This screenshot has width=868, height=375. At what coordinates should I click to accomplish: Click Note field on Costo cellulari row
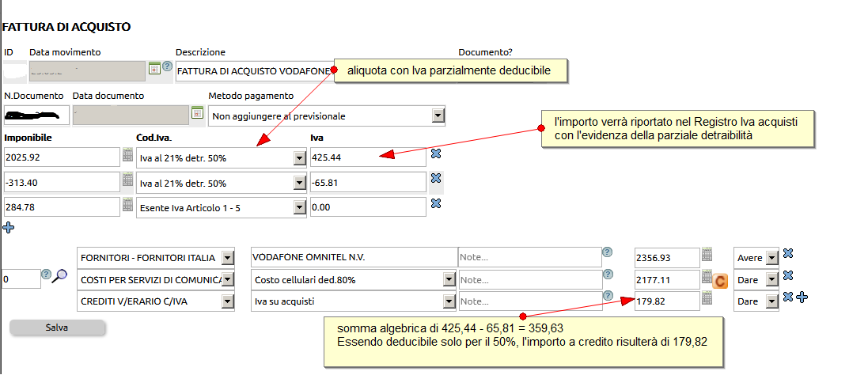530,279
